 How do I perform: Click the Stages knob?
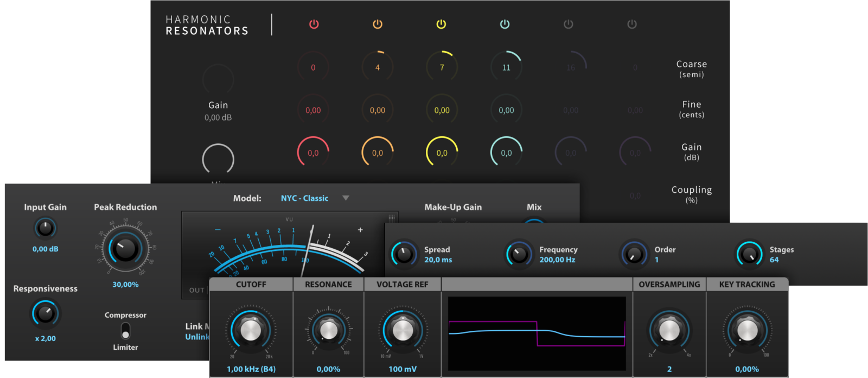749,254
